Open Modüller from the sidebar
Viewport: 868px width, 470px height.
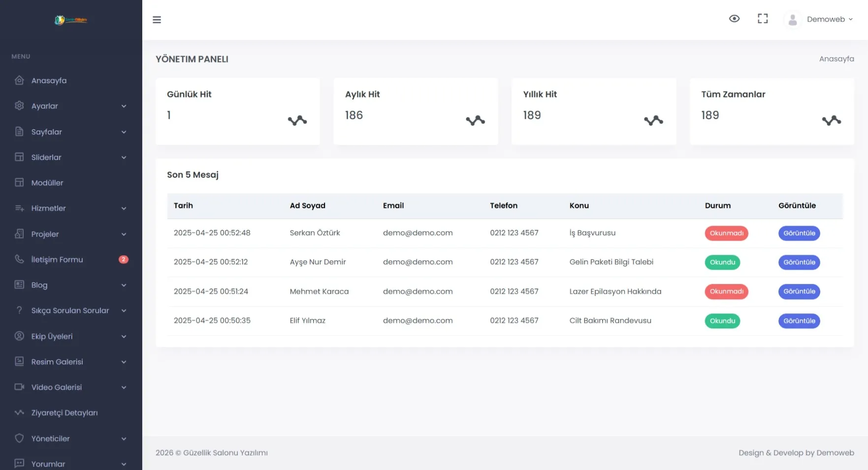coord(47,183)
